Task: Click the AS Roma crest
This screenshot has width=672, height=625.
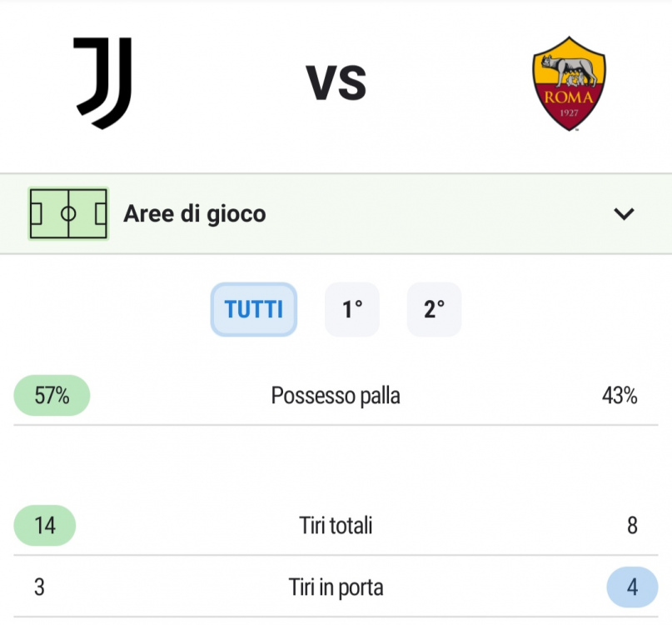Action: point(569,83)
